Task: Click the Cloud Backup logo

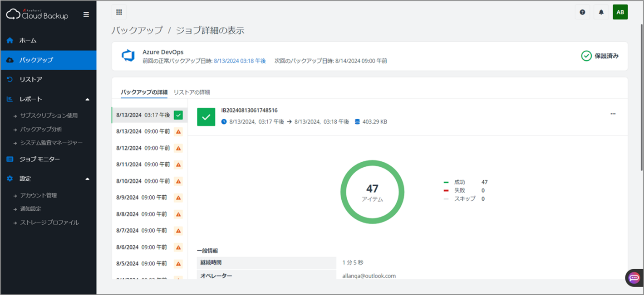Action: [x=37, y=14]
